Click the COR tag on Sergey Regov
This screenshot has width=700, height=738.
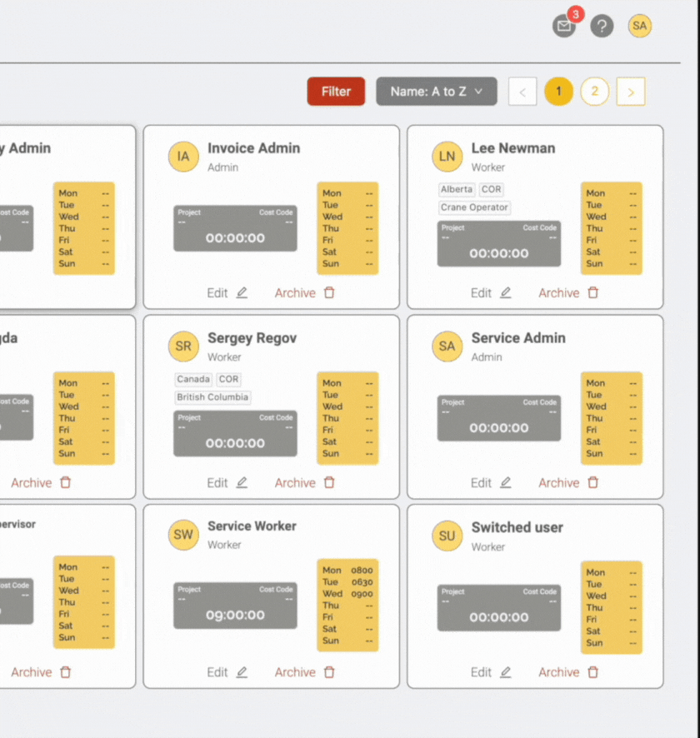point(229,379)
